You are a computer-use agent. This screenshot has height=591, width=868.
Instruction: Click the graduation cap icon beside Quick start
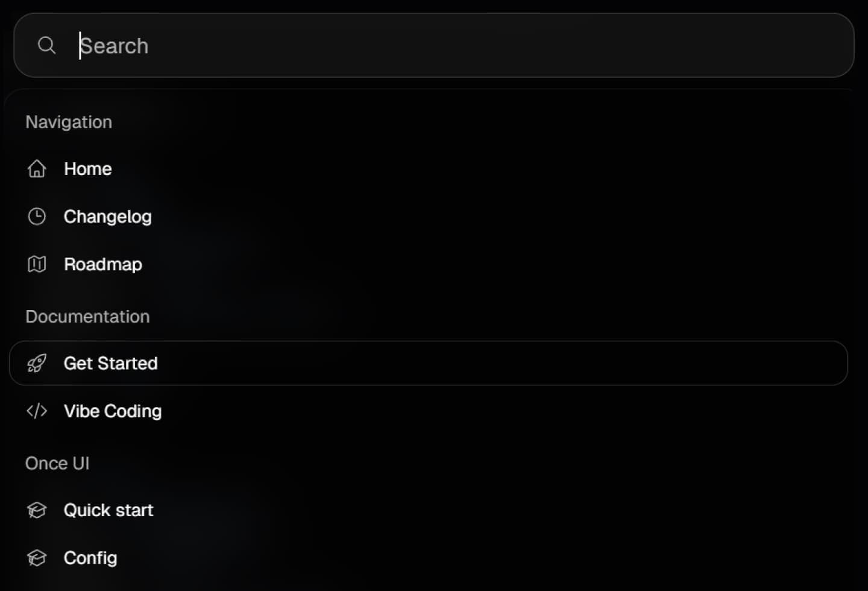[37, 510]
